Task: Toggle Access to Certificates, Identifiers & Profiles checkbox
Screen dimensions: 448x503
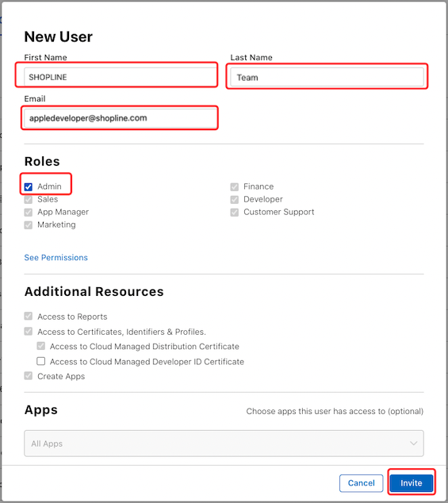Action: pyautogui.click(x=29, y=332)
